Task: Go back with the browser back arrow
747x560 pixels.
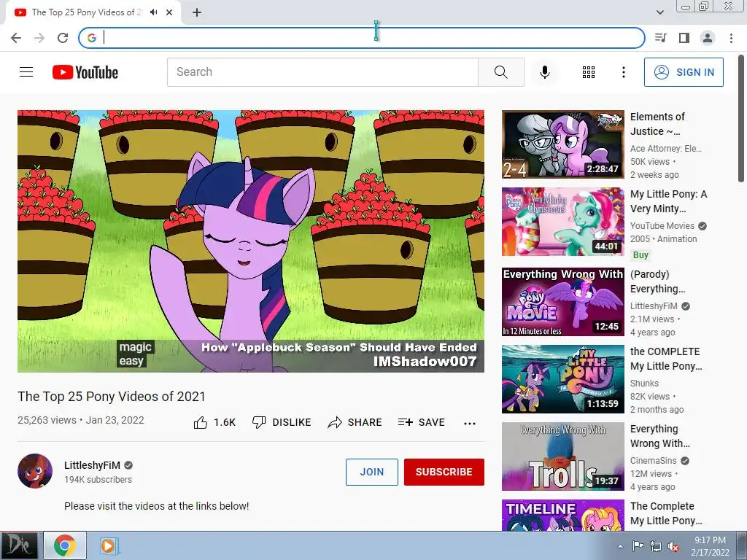Action: (x=16, y=38)
